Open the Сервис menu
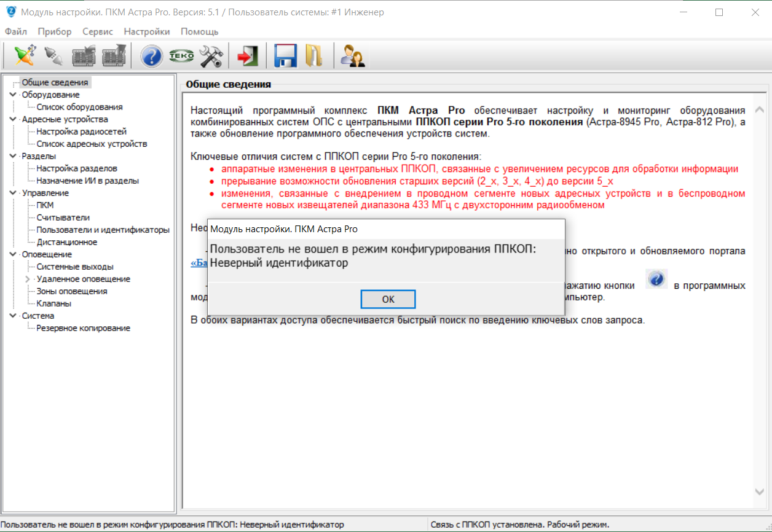 (97, 31)
